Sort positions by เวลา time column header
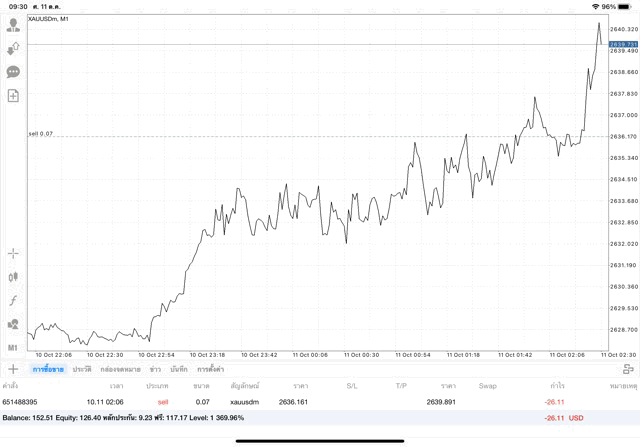The width and height of the screenshot is (640, 447). pos(117,385)
